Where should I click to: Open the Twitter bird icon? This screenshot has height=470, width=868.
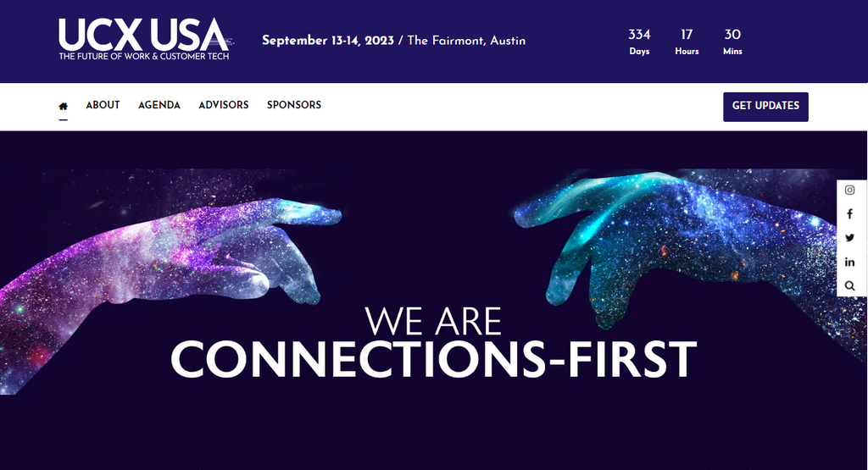[x=849, y=238]
